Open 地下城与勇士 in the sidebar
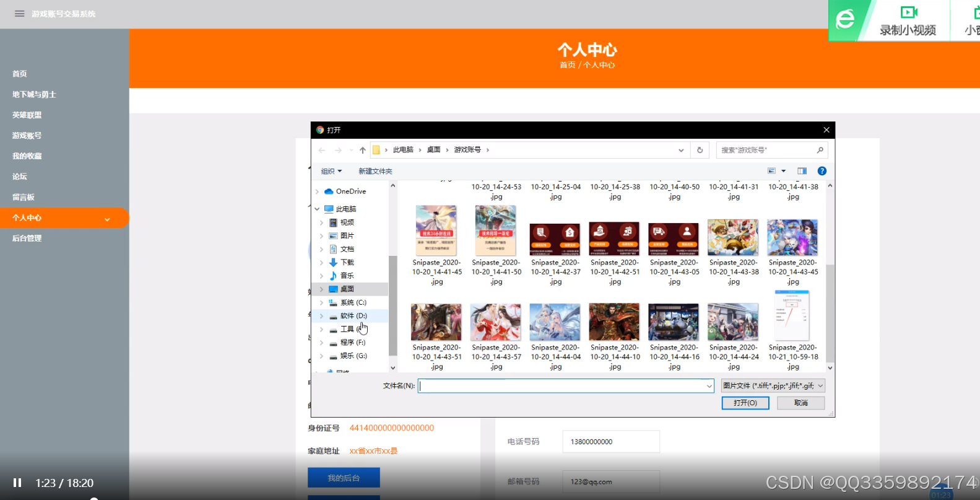Viewport: 980px width, 500px height. (34, 94)
